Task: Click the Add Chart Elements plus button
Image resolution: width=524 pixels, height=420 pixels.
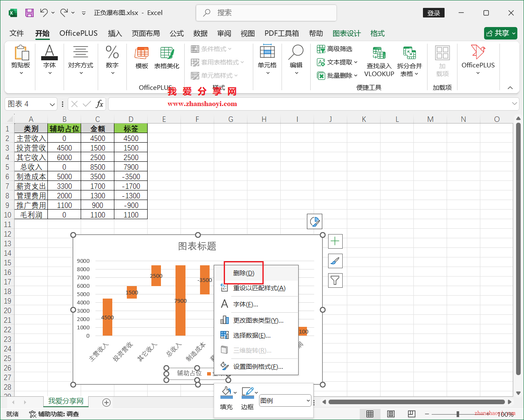Action: click(x=335, y=241)
